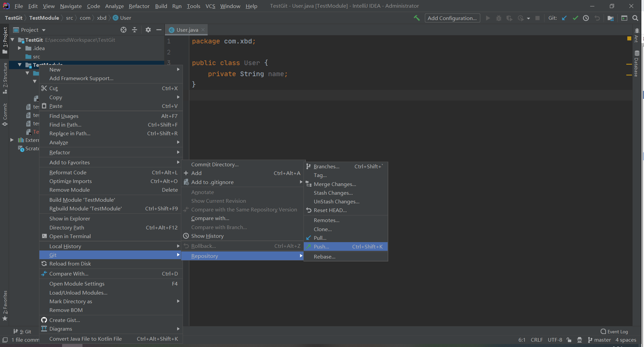Open Git Show History clock icon in toolbar
This screenshot has width=644, height=347.
(x=586, y=18)
